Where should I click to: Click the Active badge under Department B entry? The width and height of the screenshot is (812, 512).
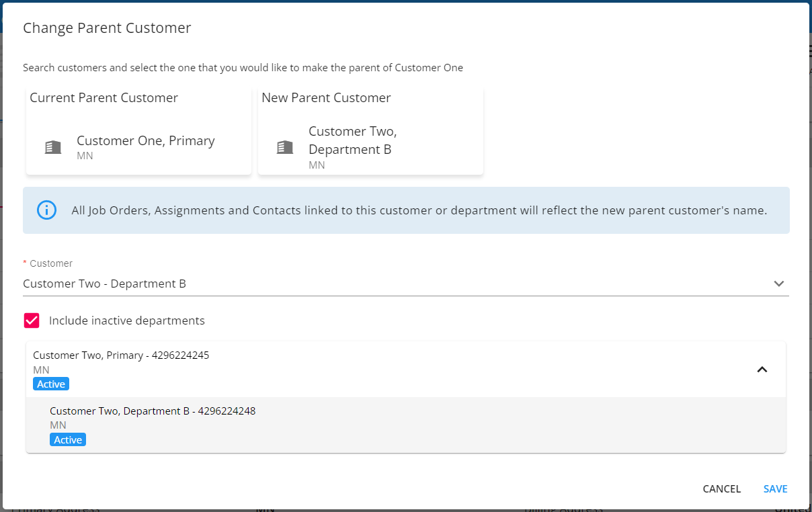coord(68,440)
